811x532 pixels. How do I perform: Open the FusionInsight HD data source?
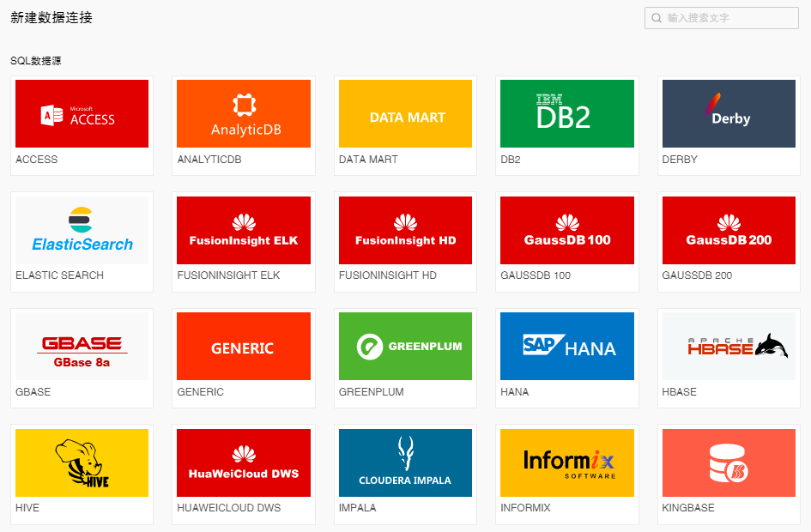click(x=405, y=230)
